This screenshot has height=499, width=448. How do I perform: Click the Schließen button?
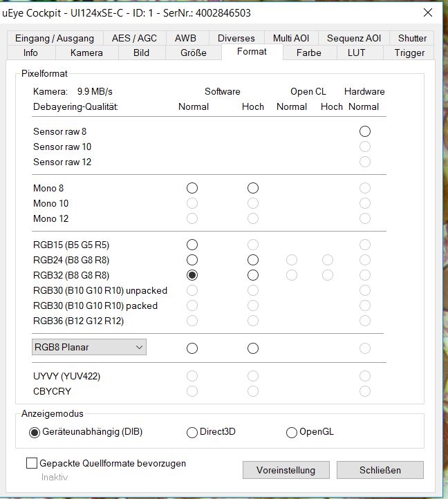[380, 470]
